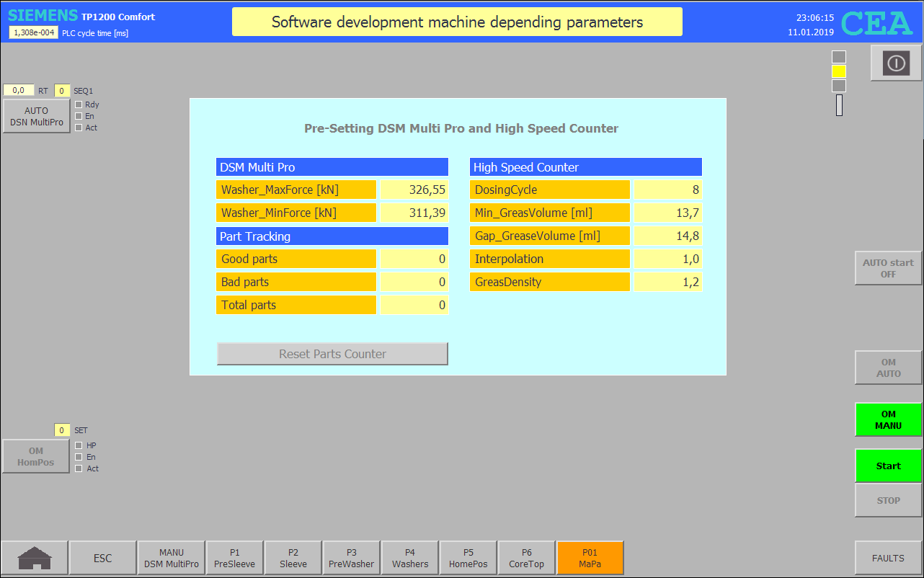Image resolution: width=924 pixels, height=578 pixels.
Task: Open the P01 MaPa tab
Action: (590, 558)
